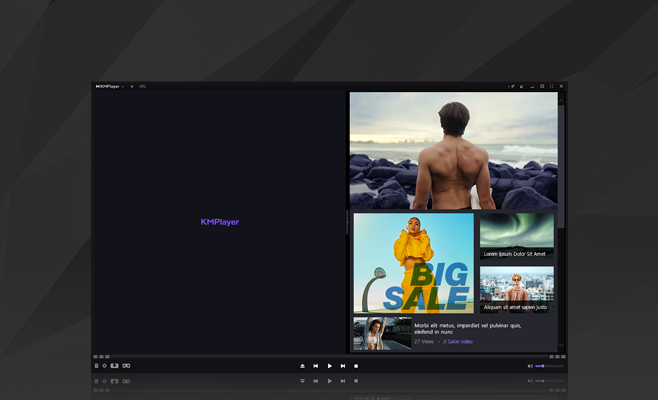
Task: Collapse the side panel using divider handle
Action: pos(347,222)
